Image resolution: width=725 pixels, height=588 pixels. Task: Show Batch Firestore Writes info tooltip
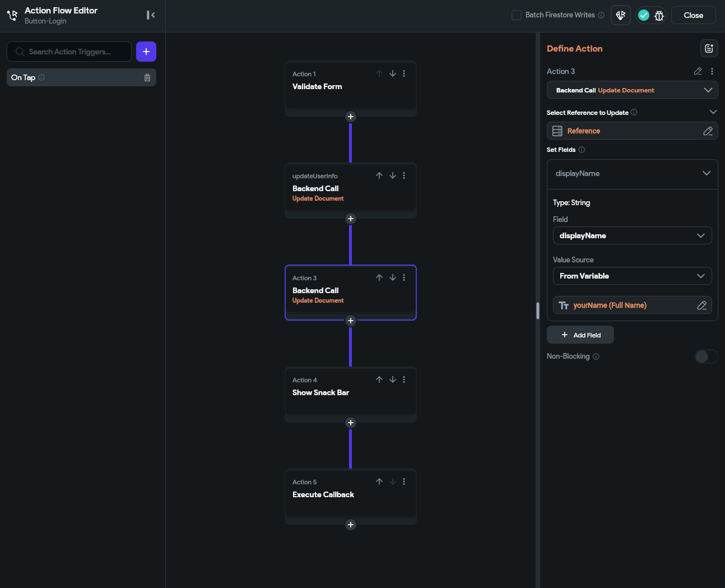tap(601, 15)
